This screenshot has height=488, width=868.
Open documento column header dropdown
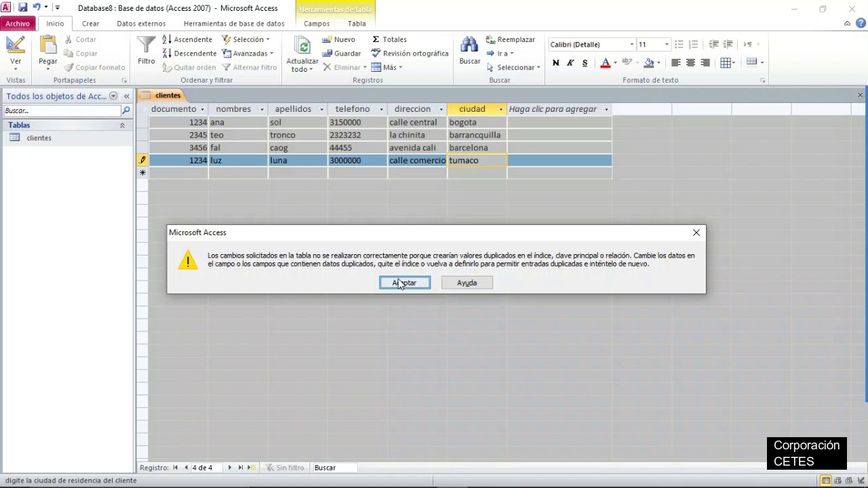pos(202,110)
